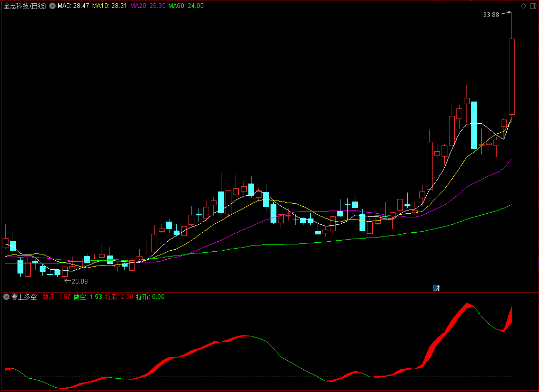Select the MA20: 26.35 label
The height and width of the screenshot is (392, 539).
(148, 6)
